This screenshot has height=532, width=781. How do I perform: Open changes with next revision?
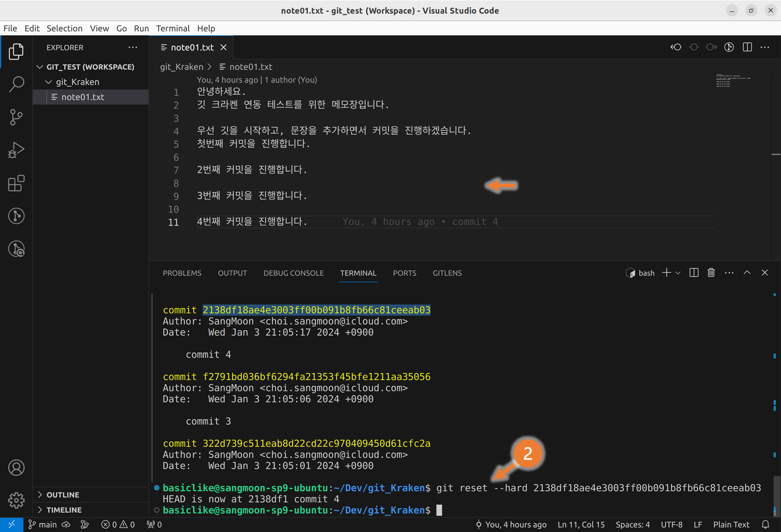[711, 47]
